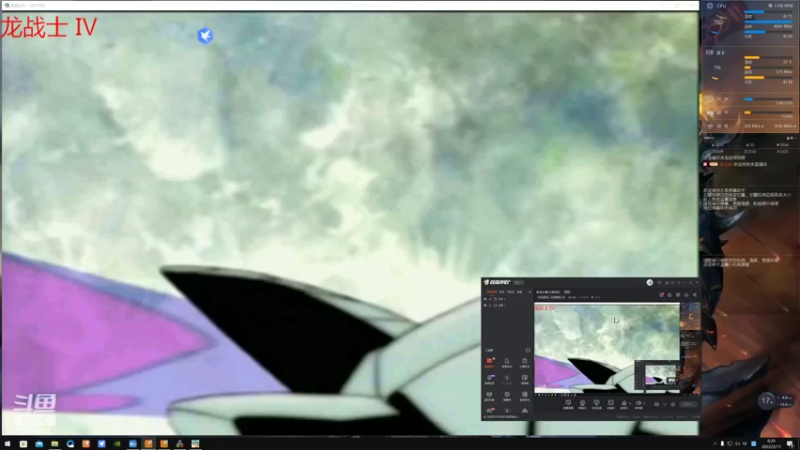Open the purple-badged tool in the tools grid second row

[490, 379]
